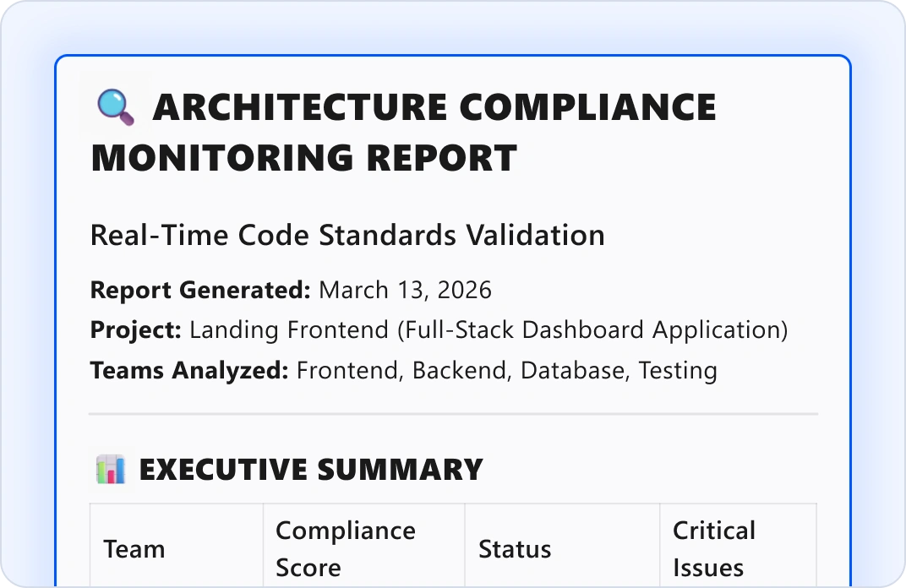
Task: Click the word Backend in teams list
Action: pos(461,371)
